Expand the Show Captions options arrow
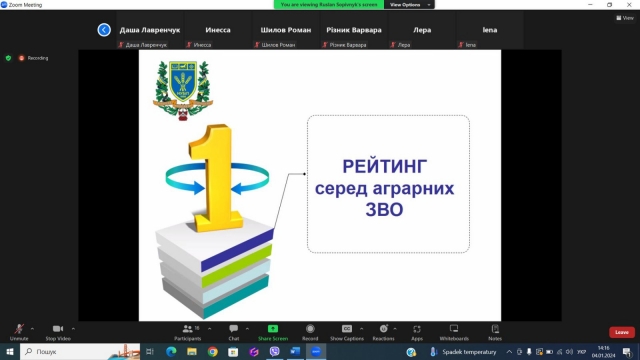Image resolution: width=640 pixels, height=360 pixels. click(361, 329)
